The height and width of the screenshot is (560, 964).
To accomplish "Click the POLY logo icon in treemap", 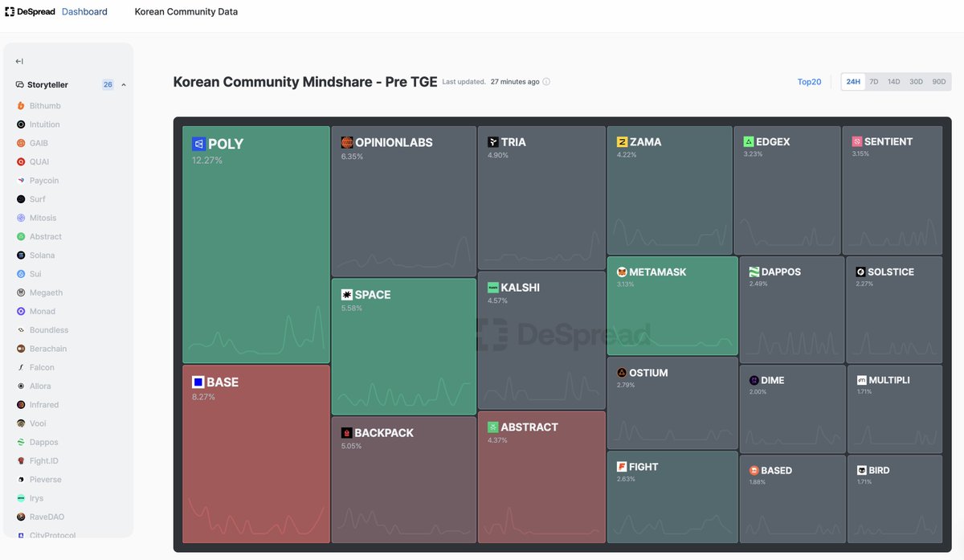I will [198, 145].
